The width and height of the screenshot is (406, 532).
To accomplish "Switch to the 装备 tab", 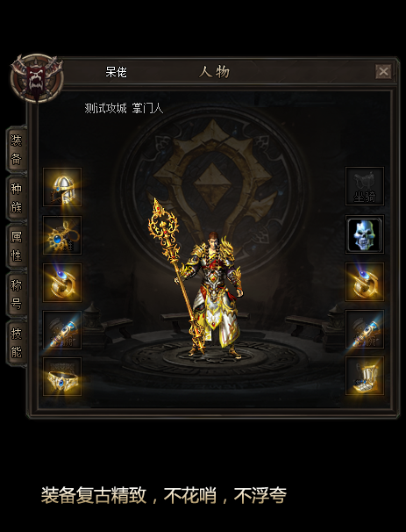I will [17, 149].
